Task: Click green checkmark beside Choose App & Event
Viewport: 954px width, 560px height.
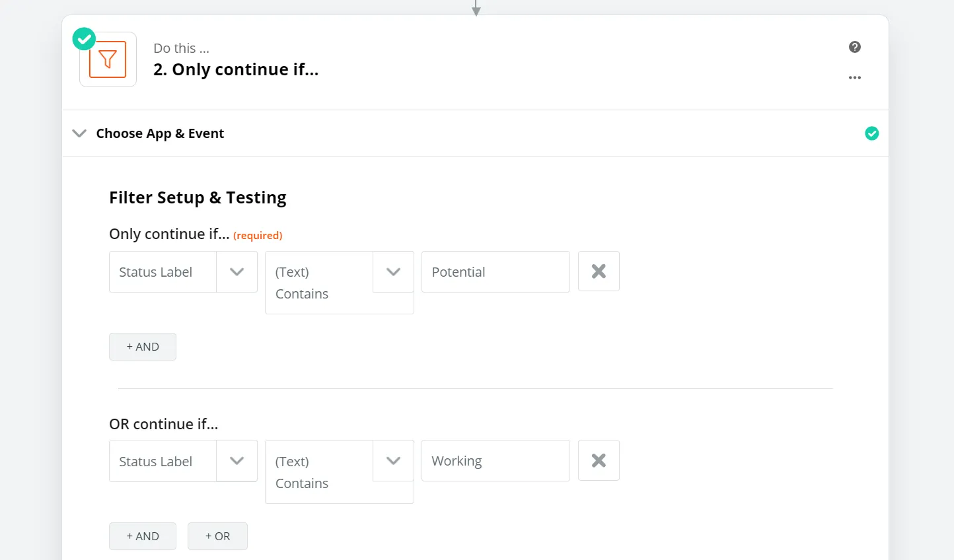Action: pos(871,133)
